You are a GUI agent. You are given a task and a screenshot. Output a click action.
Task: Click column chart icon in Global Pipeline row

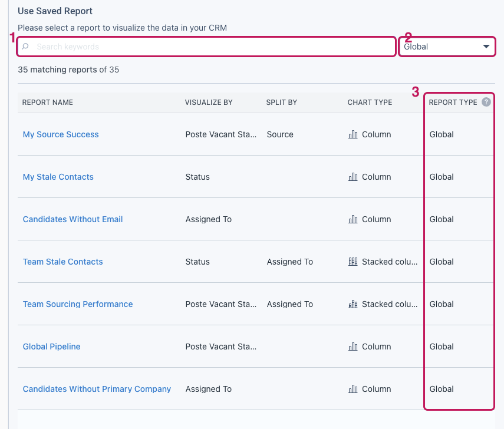[353, 346]
